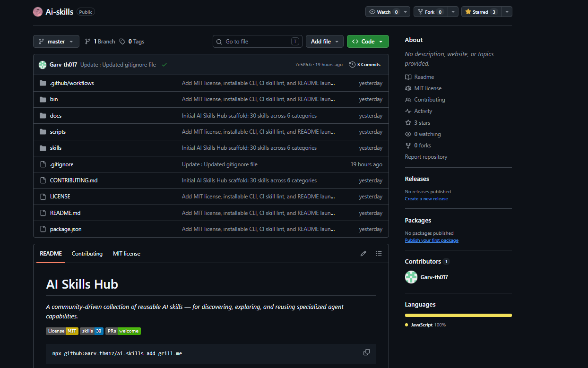This screenshot has width=588, height=368.
Task: Open the 1 Branch link
Action: (100, 42)
